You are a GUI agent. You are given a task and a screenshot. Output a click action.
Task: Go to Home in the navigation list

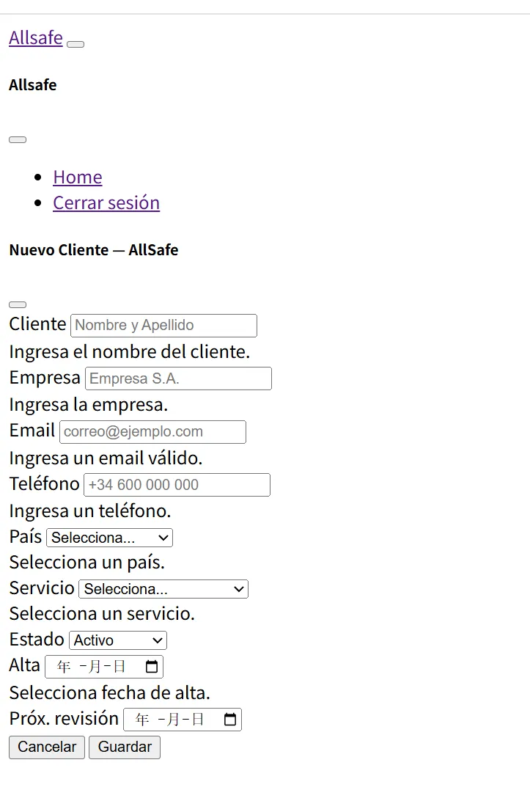(78, 177)
